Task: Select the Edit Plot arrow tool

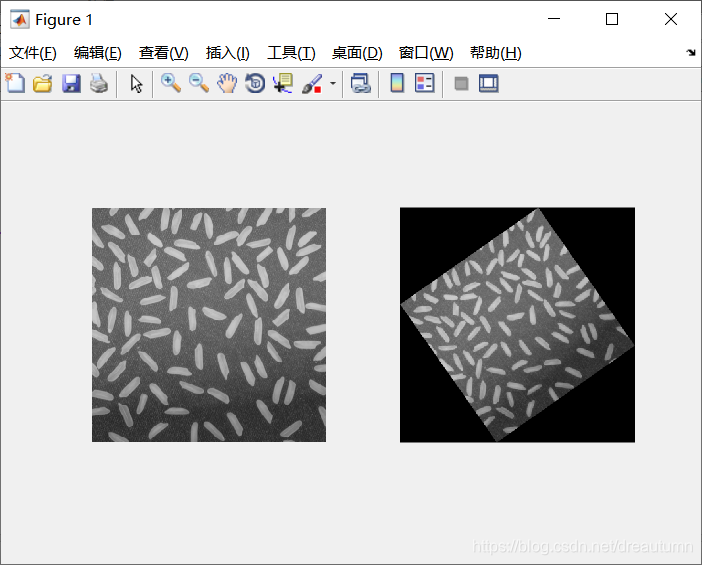Action: pyautogui.click(x=136, y=84)
